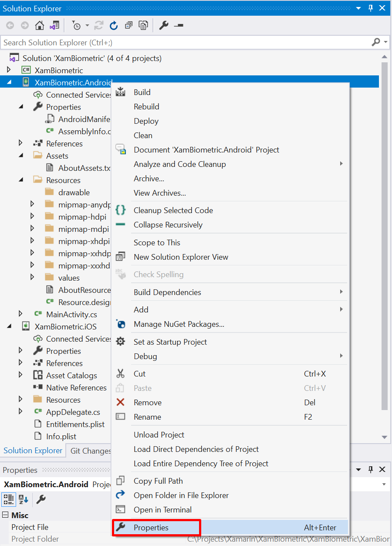
Task: Click Set as Startup Project command
Action: click(171, 342)
